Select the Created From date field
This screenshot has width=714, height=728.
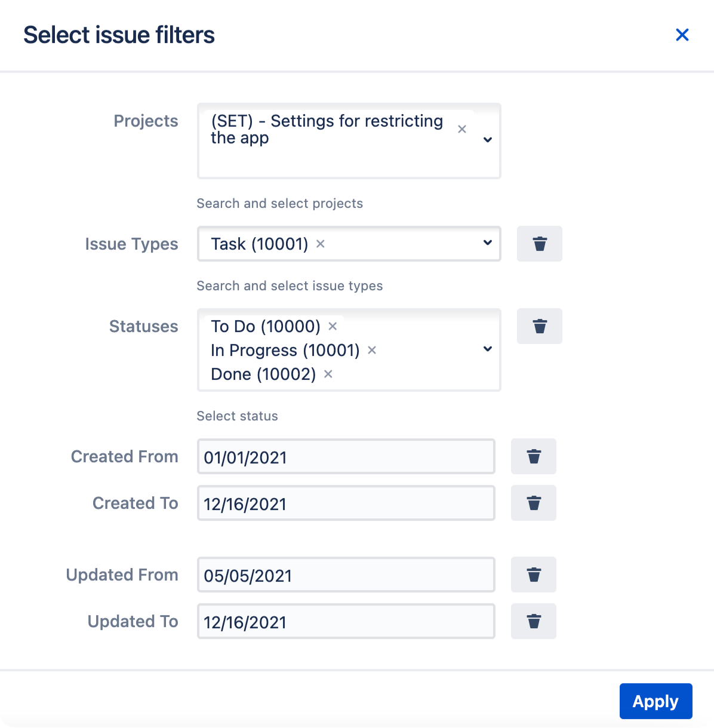[346, 456]
